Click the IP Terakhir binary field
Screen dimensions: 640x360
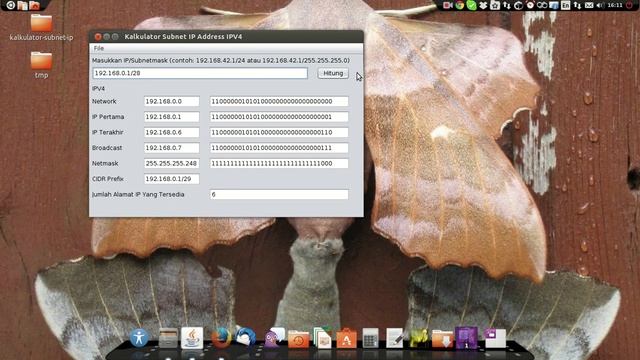coord(279,132)
